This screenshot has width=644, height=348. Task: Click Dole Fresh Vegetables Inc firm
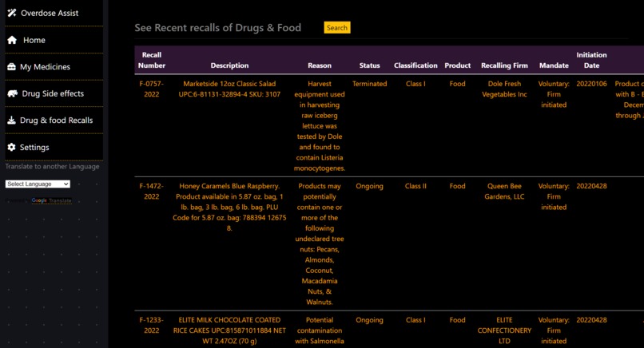[x=504, y=89]
